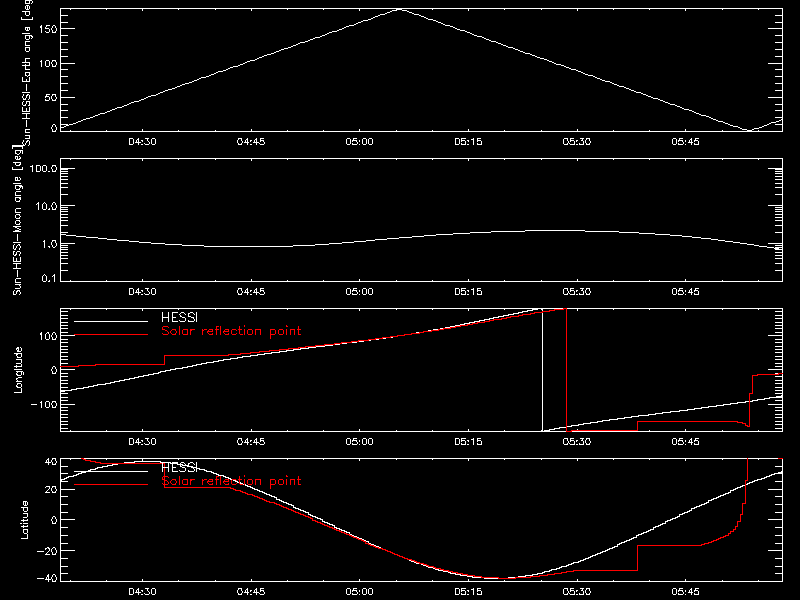Click "05:00" time label under Earth angle plot
Viewport: 800px width, 600px height.
pos(359,142)
